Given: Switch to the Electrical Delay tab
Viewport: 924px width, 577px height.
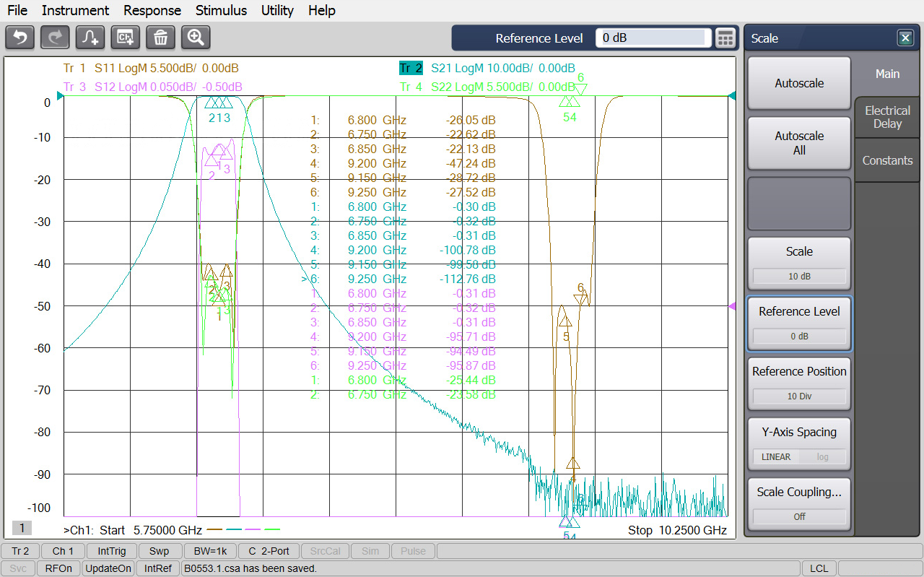Looking at the screenshot, I should pyautogui.click(x=887, y=117).
